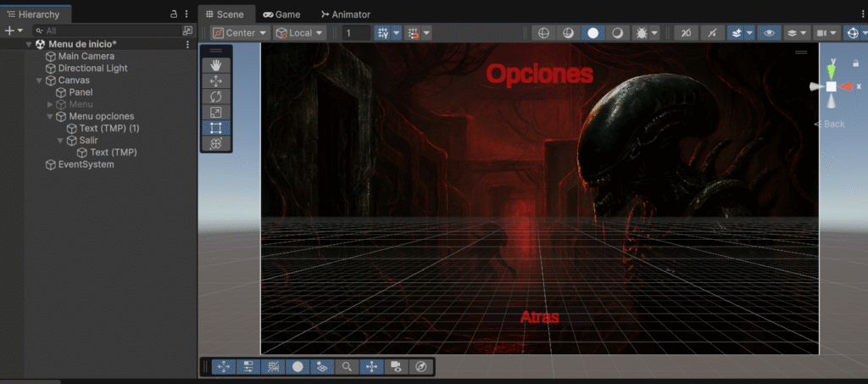Viewport: 868px width, 384px height.
Task: Open the Animator tab
Action: (x=345, y=14)
